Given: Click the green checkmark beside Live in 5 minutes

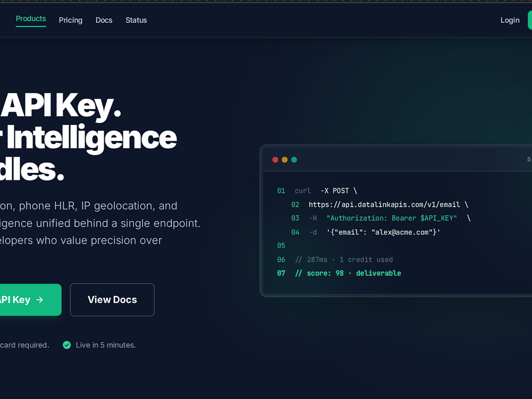Looking at the screenshot, I should pyautogui.click(x=67, y=345).
